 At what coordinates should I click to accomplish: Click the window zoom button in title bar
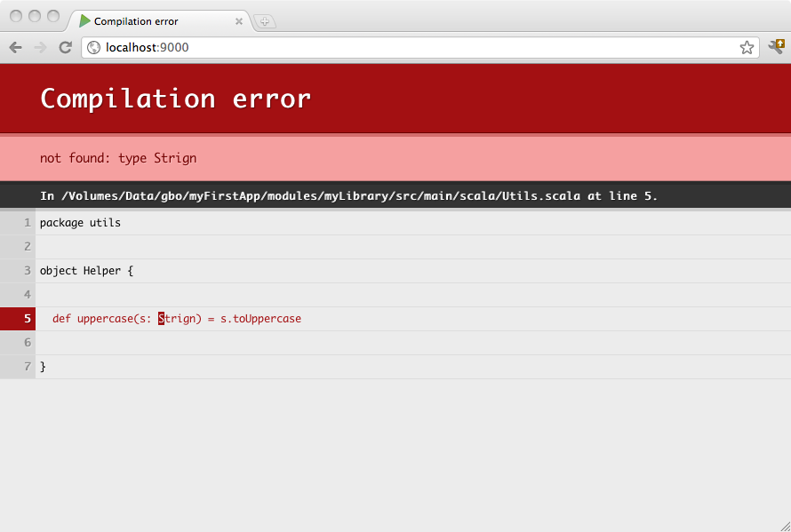tap(53, 16)
